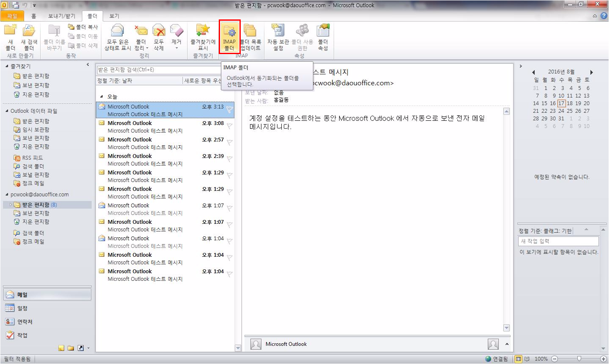The image size is (609, 364).
Task: Collapse the 즐겨찾기 favorites group
Action: point(7,66)
